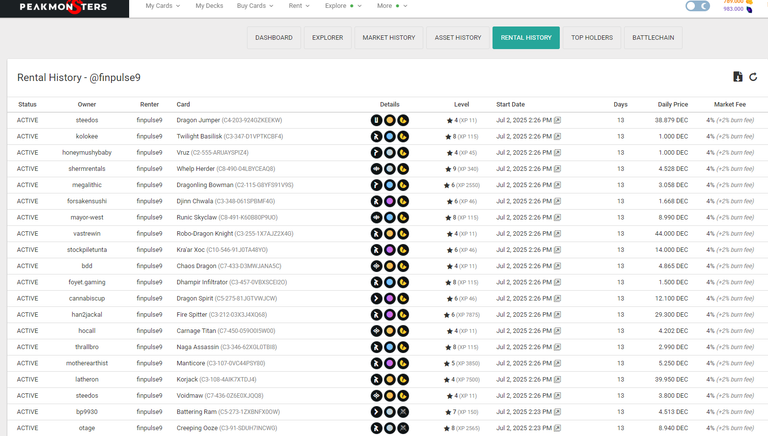Click black ability icon in Chaos Dragon row

pyautogui.click(x=376, y=266)
